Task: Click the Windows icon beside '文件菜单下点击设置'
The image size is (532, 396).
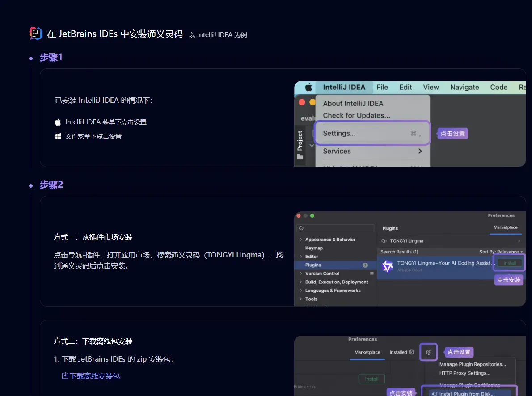Action: 58,136
